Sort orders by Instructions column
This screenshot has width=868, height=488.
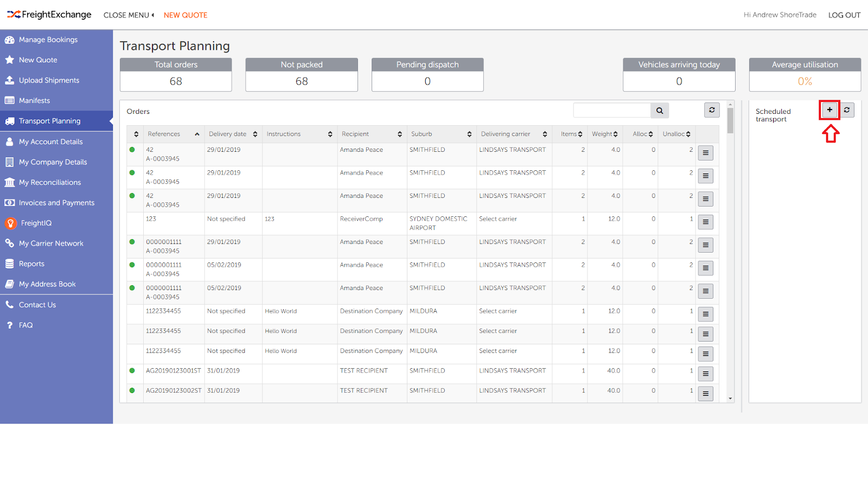tap(299, 134)
